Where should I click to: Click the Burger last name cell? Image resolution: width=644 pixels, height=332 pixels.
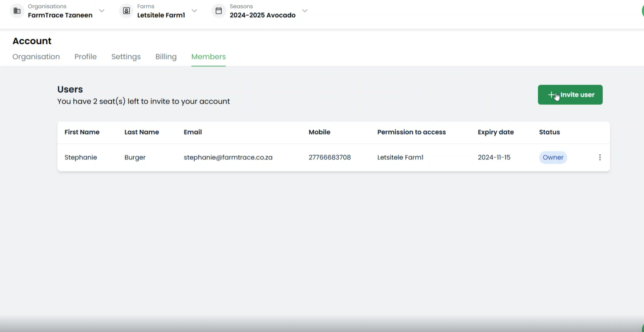(x=135, y=157)
